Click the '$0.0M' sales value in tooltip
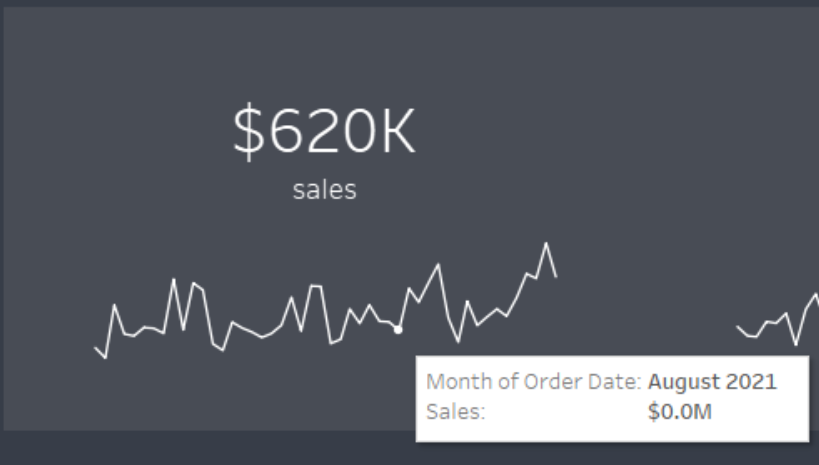The height and width of the screenshot is (465, 819). 680,412
